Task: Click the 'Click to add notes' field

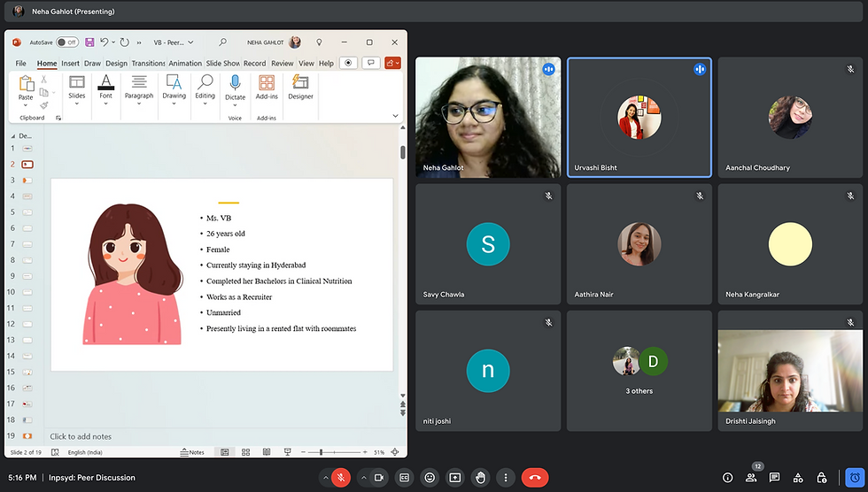Action: (81, 437)
